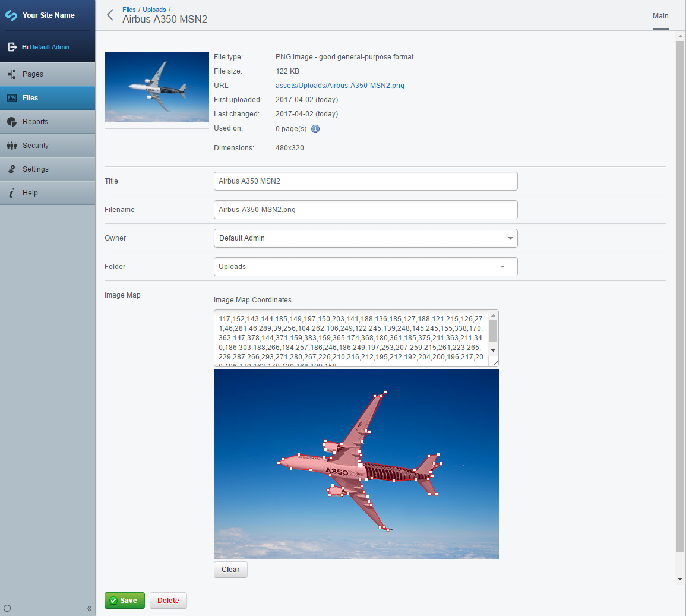Collapse the sidebar with double chevron
The height and width of the screenshot is (616, 686).
click(89, 608)
